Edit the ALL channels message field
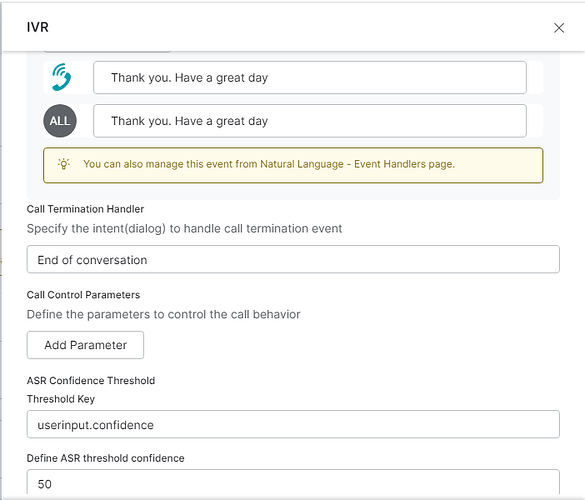This screenshot has height=500, width=585. (x=310, y=121)
